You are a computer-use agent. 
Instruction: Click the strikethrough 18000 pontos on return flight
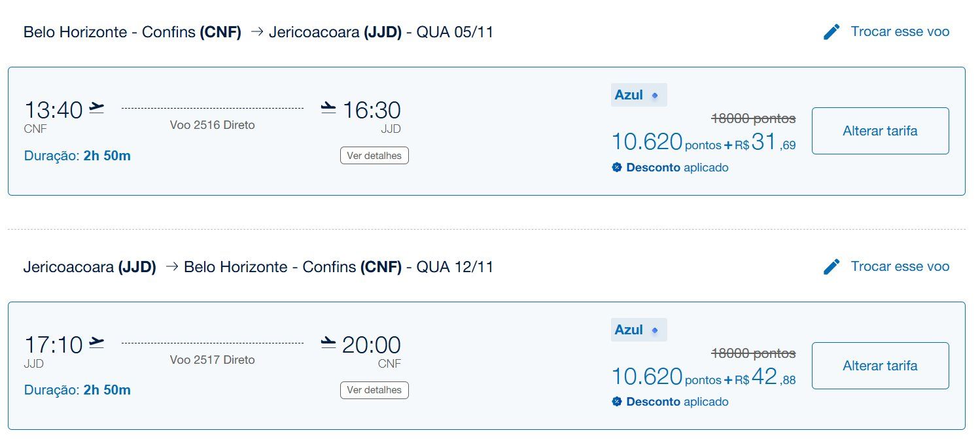pos(754,353)
